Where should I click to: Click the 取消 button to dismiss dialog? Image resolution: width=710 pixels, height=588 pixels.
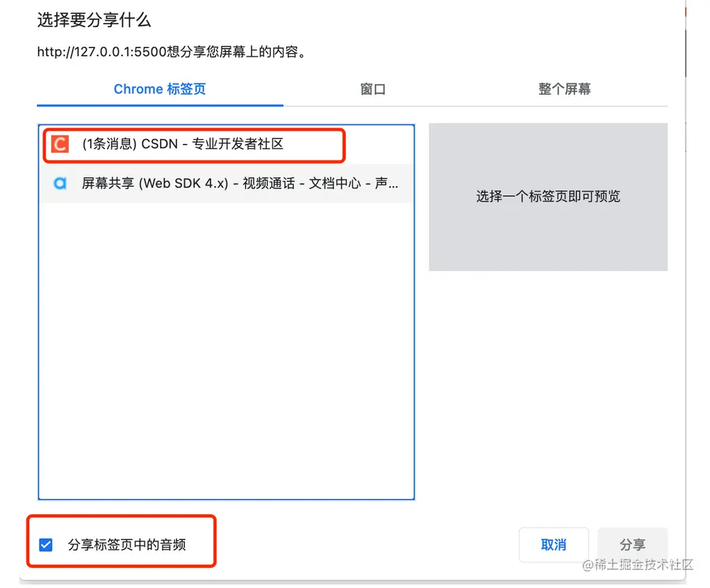coord(554,545)
